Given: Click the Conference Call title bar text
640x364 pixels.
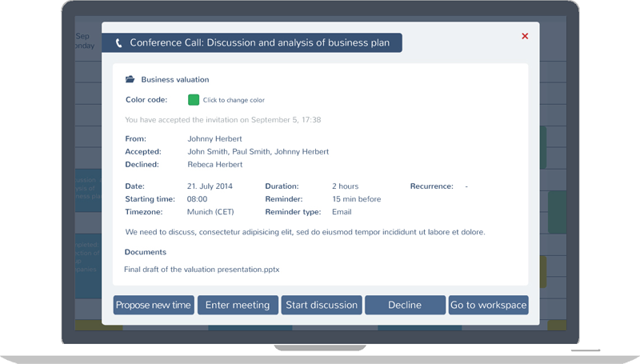Looking at the screenshot, I should 259,43.
